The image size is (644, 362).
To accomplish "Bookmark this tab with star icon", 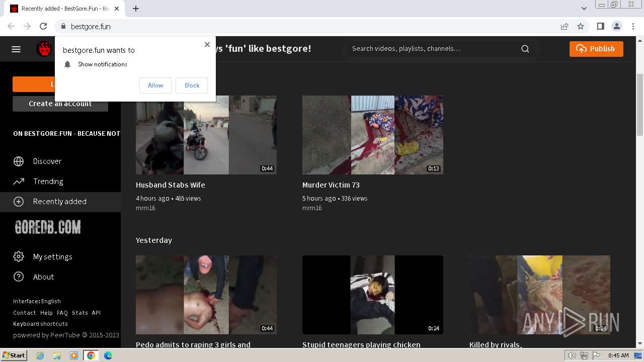I will (x=581, y=26).
